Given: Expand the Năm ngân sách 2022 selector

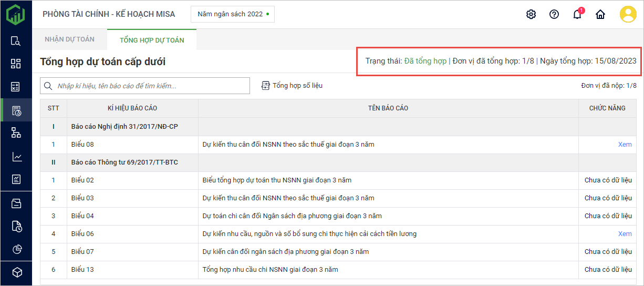Looking at the screenshot, I should click(x=233, y=14).
